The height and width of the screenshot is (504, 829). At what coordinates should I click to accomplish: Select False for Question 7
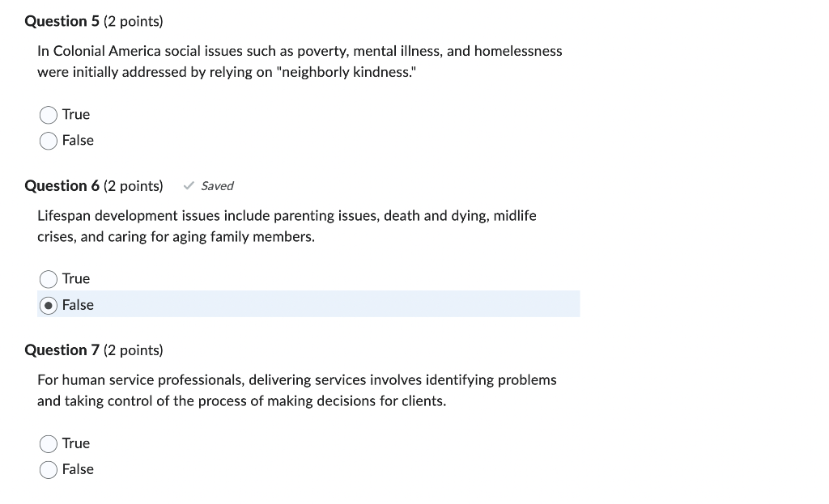(x=48, y=469)
